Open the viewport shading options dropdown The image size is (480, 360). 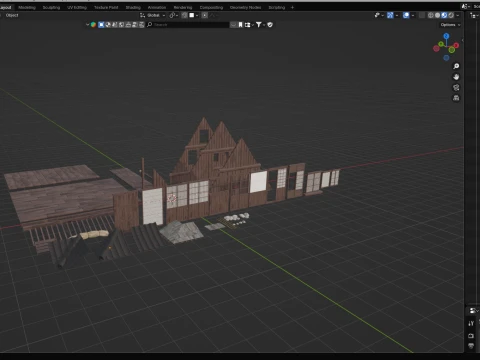click(458, 15)
